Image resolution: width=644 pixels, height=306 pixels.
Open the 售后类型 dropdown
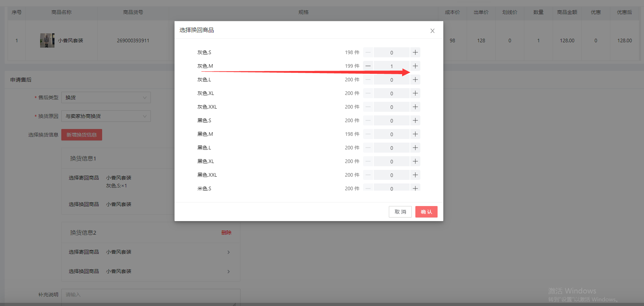click(106, 97)
